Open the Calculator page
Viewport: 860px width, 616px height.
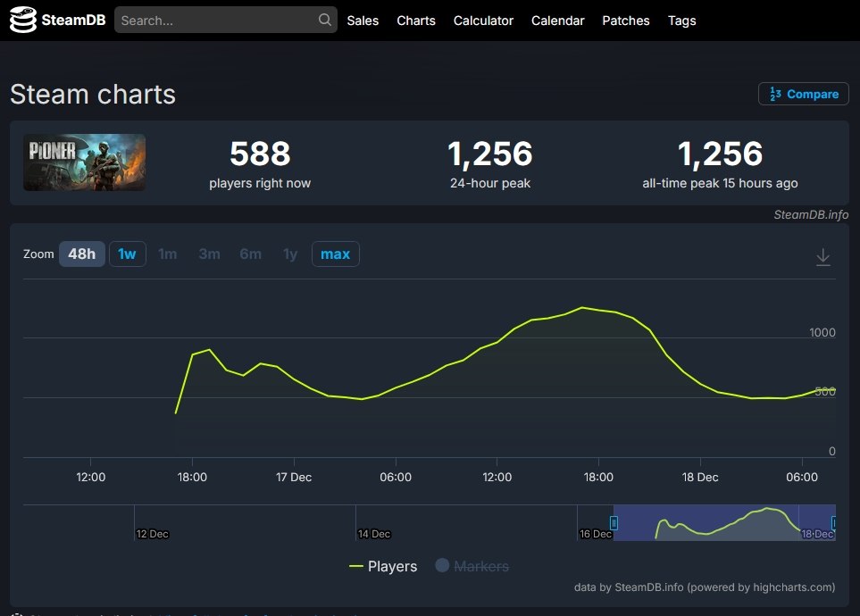point(483,21)
